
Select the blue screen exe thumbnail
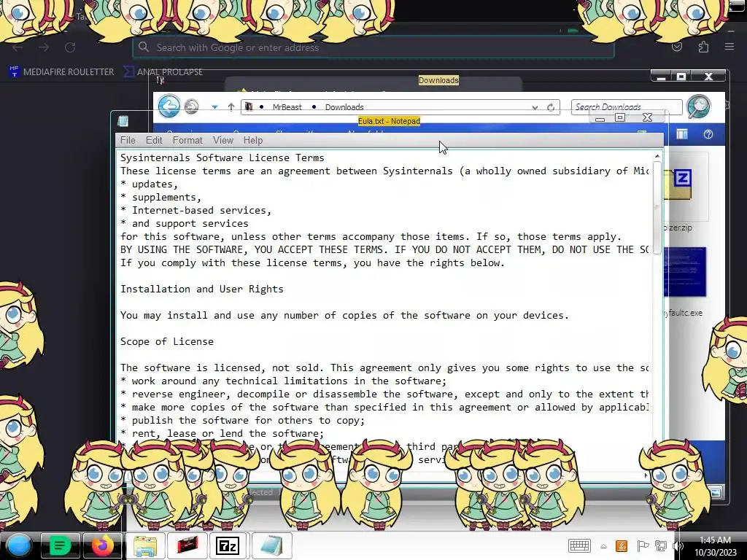pyautogui.click(x=684, y=272)
